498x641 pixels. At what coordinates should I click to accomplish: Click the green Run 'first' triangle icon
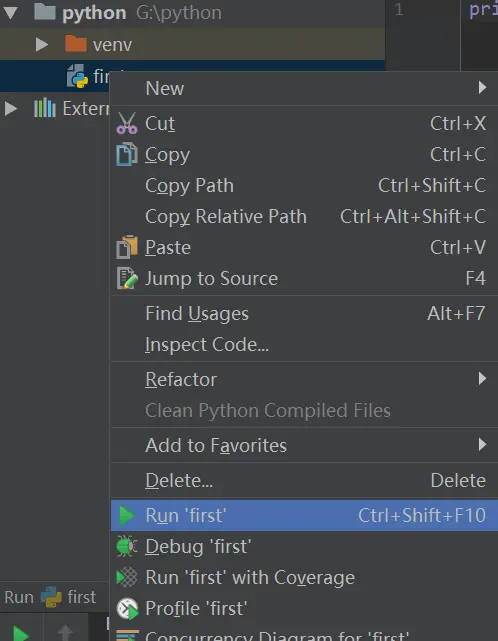(127, 515)
